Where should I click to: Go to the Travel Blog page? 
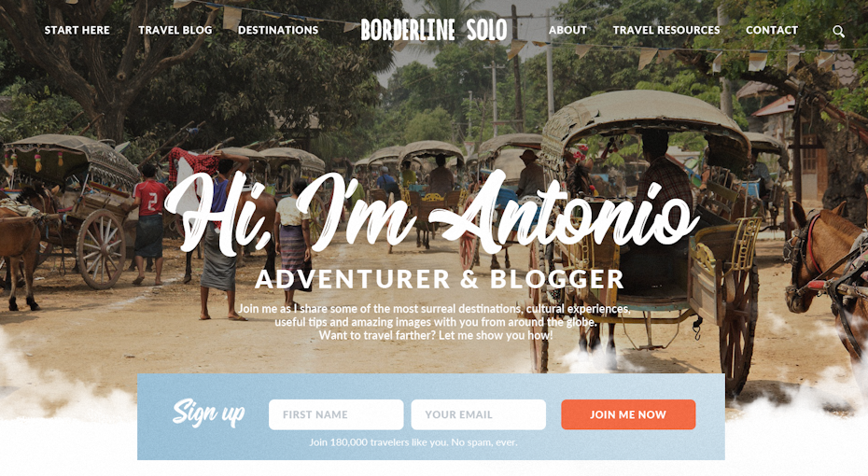(175, 30)
